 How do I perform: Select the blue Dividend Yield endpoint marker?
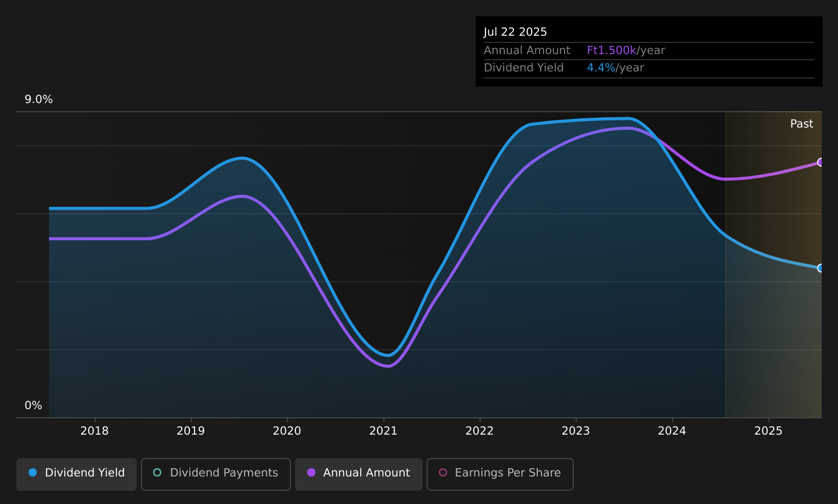821,268
